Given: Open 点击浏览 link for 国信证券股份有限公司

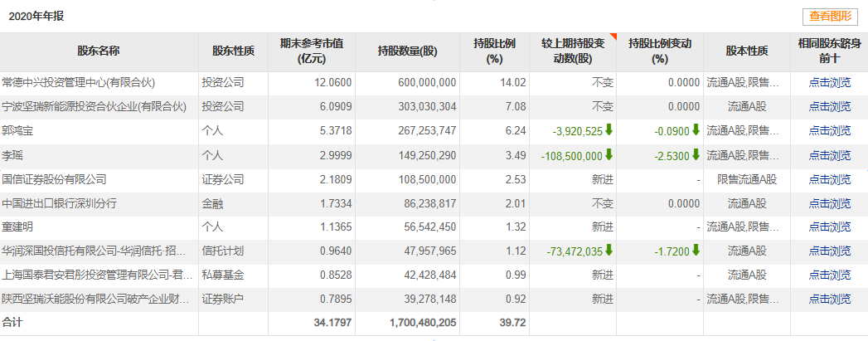Looking at the screenshot, I should point(829,179).
